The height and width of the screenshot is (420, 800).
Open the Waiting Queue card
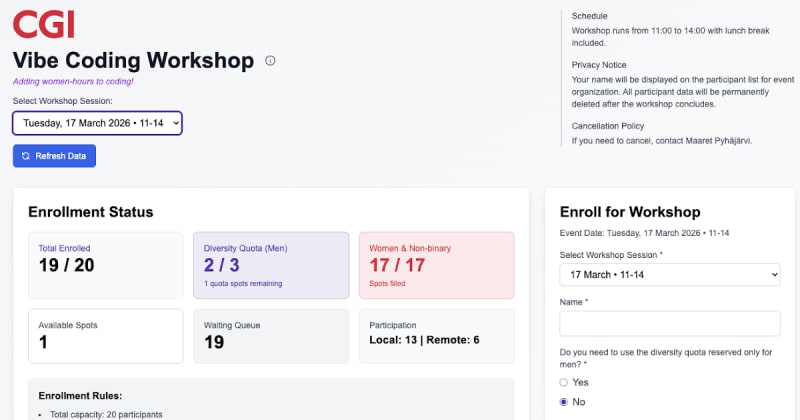[271, 336]
